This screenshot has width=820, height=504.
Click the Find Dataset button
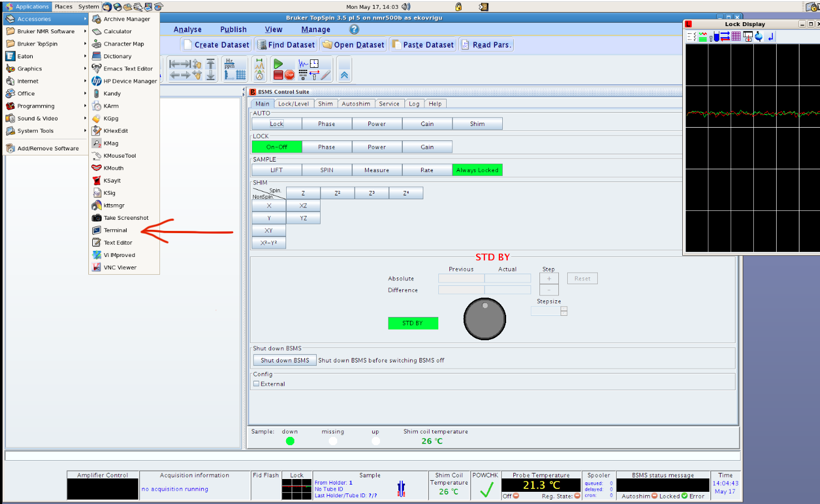point(286,45)
